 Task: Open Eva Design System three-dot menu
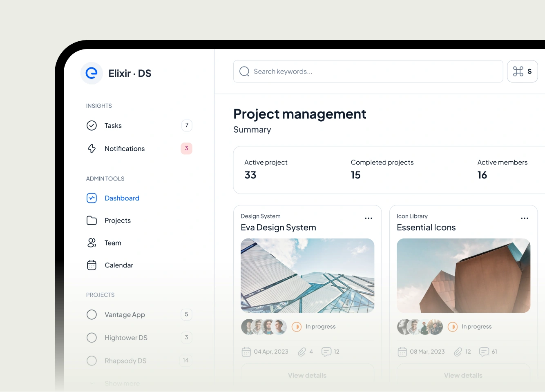369,218
